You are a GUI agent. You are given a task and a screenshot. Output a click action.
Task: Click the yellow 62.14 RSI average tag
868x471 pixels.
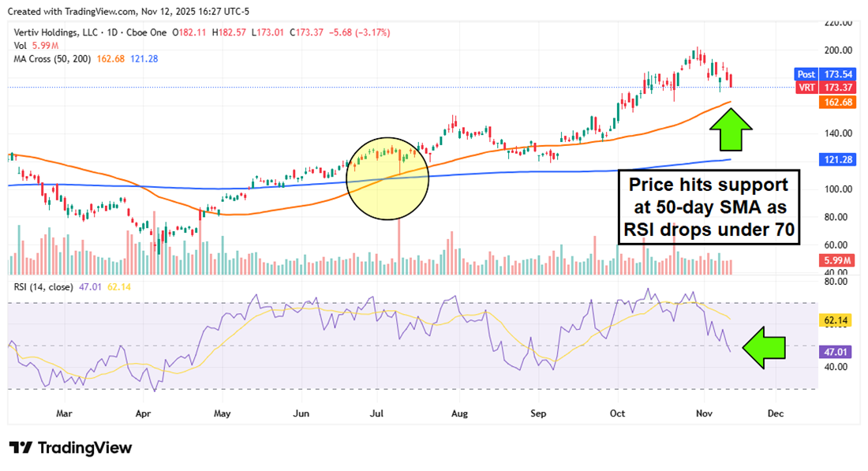pos(836,321)
